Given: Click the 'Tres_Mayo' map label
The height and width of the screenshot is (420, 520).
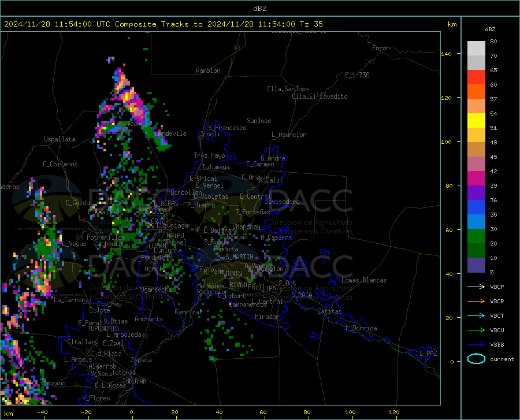Looking at the screenshot, I should [x=209, y=155].
